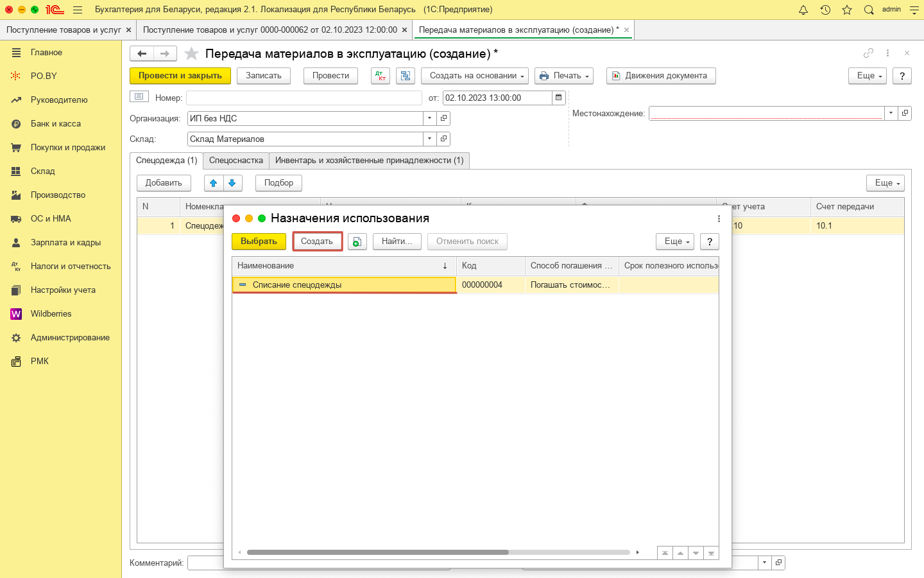924x578 pixels.
Task: Click Создать button in dialog
Action: coord(317,241)
